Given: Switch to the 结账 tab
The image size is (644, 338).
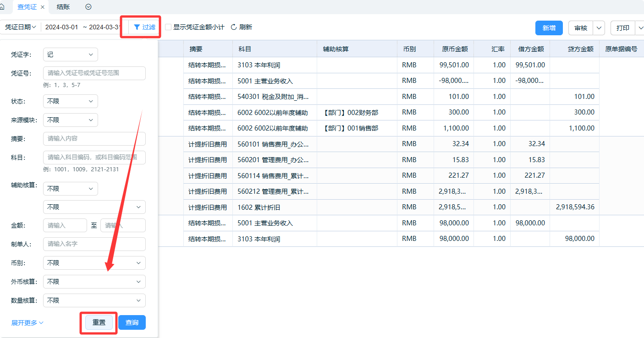Looking at the screenshot, I should pyautogui.click(x=63, y=7).
